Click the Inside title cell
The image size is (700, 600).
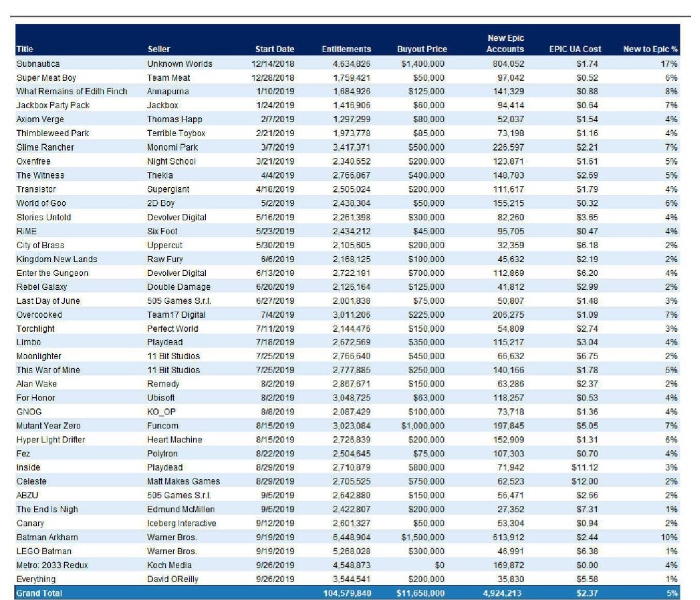pos(28,468)
